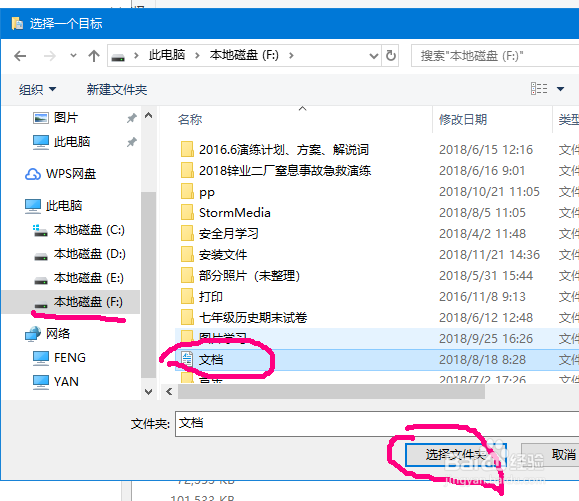Go back with the left arrow
The height and width of the screenshot is (501, 579).
pos(20,56)
